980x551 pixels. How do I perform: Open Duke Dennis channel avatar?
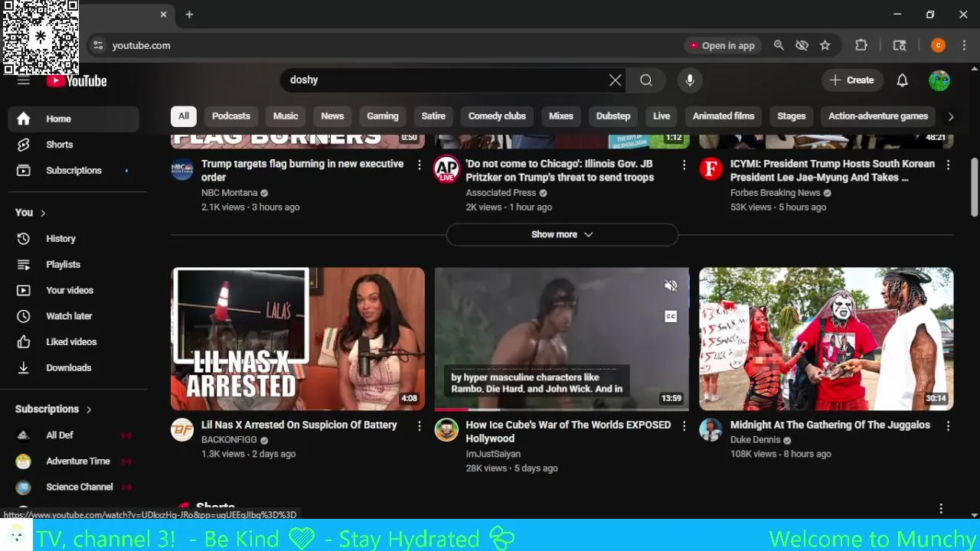[710, 430]
